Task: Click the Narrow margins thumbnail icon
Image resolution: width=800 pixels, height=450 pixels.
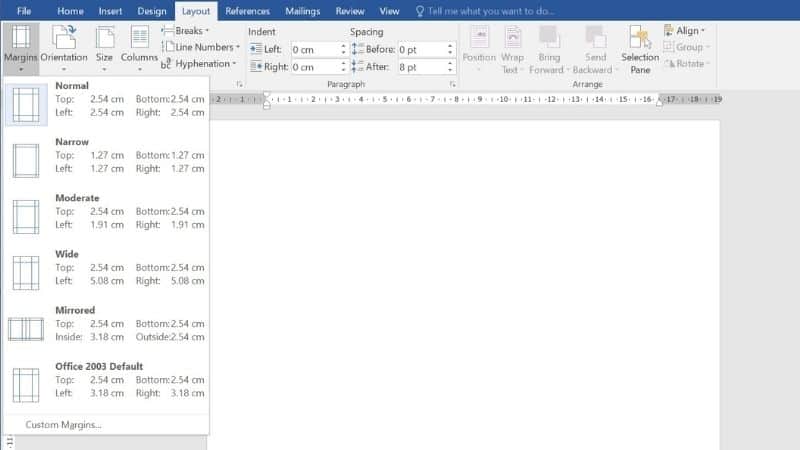Action: click(26, 161)
